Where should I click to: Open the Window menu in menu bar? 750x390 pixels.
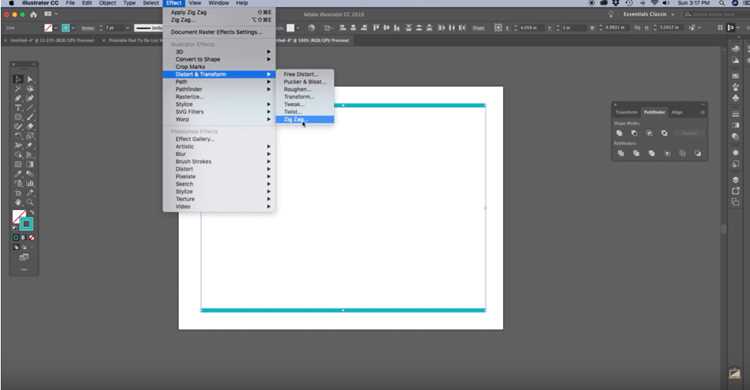[x=219, y=3]
